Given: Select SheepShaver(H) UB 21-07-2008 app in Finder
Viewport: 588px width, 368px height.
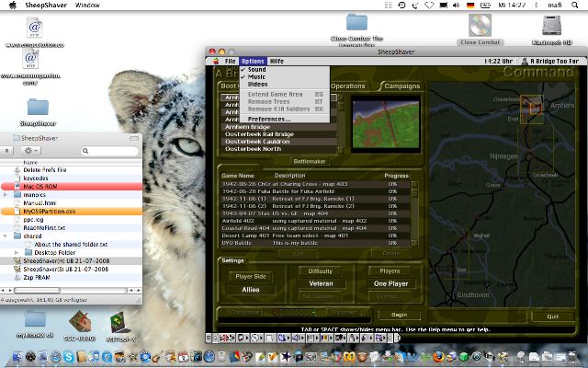Looking at the screenshot, I should [x=66, y=261].
